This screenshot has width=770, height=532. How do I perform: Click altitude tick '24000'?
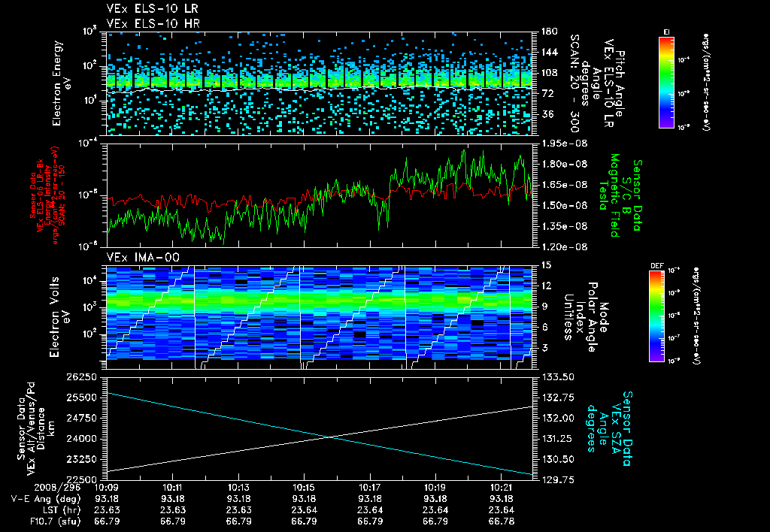pyautogui.click(x=81, y=439)
